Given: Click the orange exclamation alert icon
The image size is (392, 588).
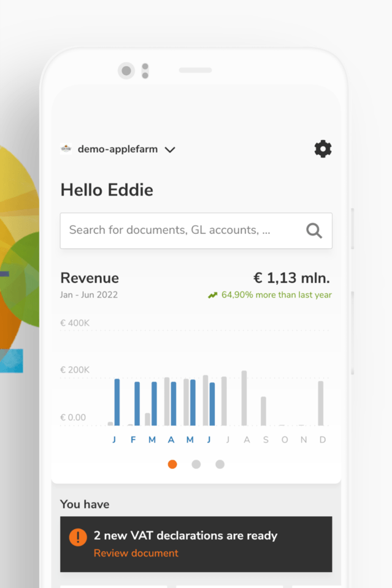Looking at the screenshot, I should [x=78, y=537].
